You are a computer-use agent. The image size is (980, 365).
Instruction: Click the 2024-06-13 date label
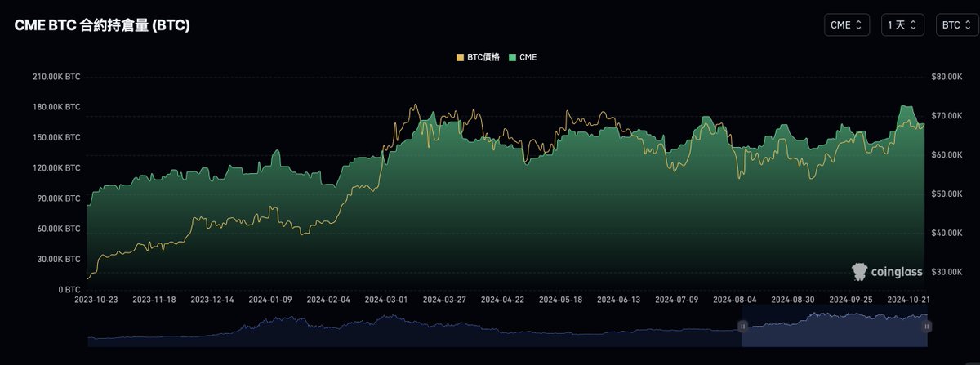[x=618, y=300]
